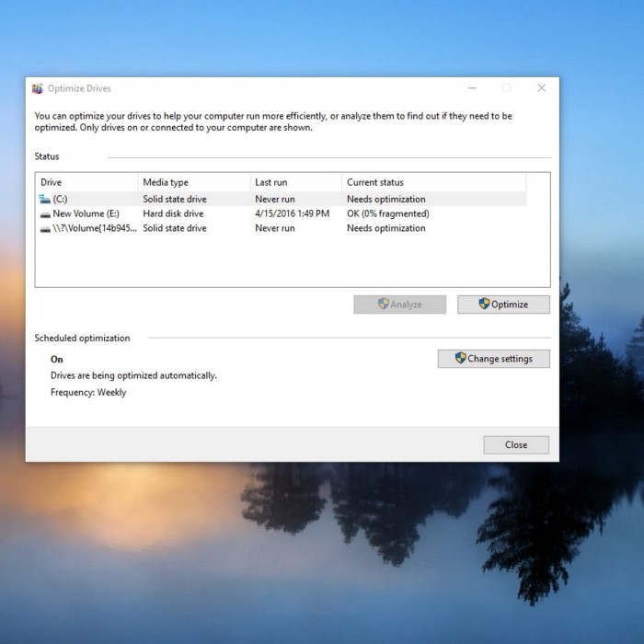Click Never run in the Volume{14b945 row
The width and height of the screenshot is (644, 644).
pos(275,228)
